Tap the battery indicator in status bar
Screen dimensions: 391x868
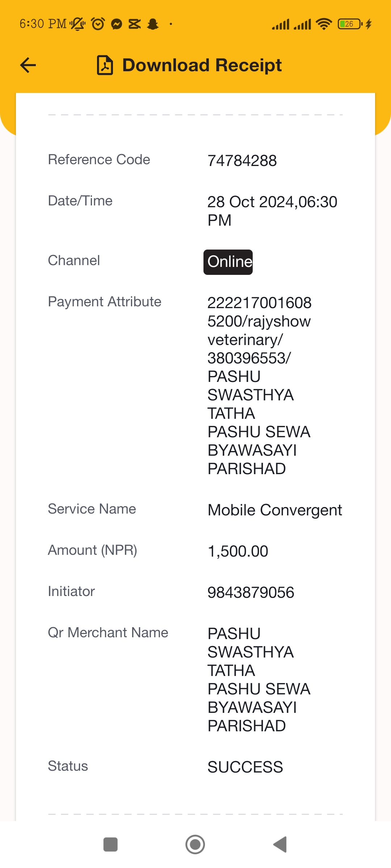pyautogui.click(x=350, y=24)
